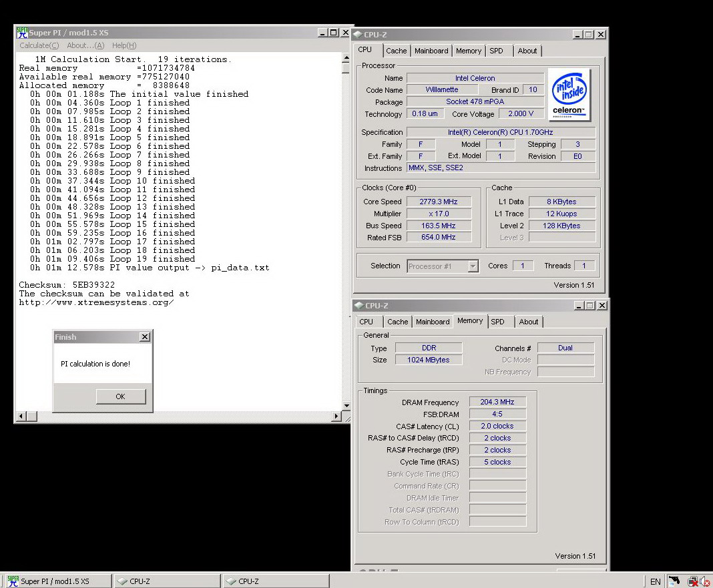Open the About...(A) menu in Super PI
This screenshot has width=713, height=588.
pos(85,45)
